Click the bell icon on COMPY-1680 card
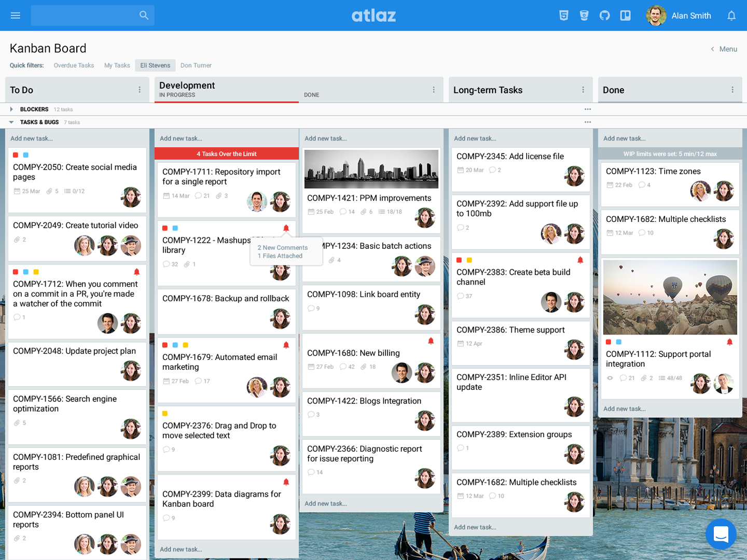 coord(431,341)
